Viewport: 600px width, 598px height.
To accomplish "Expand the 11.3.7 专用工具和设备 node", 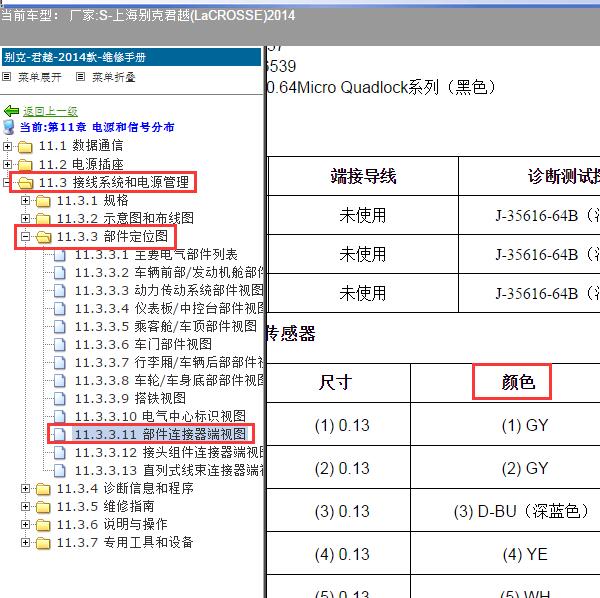I will tap(25, 543).
